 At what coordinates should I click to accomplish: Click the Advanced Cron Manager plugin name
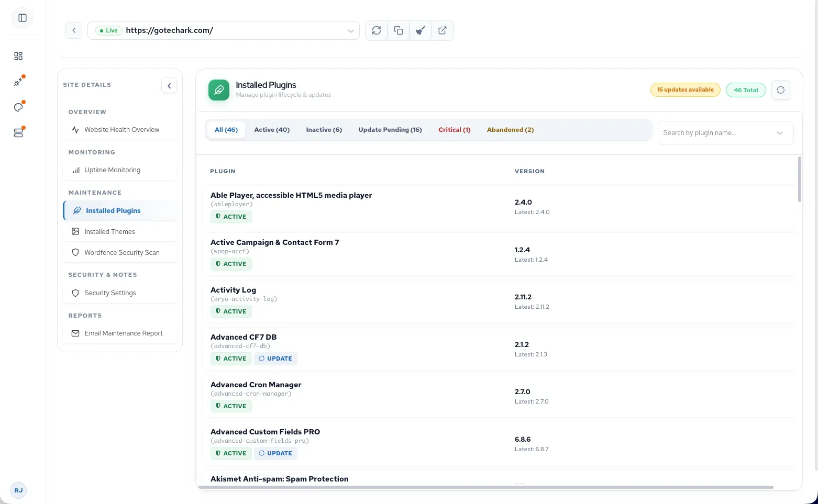[256, 385]
